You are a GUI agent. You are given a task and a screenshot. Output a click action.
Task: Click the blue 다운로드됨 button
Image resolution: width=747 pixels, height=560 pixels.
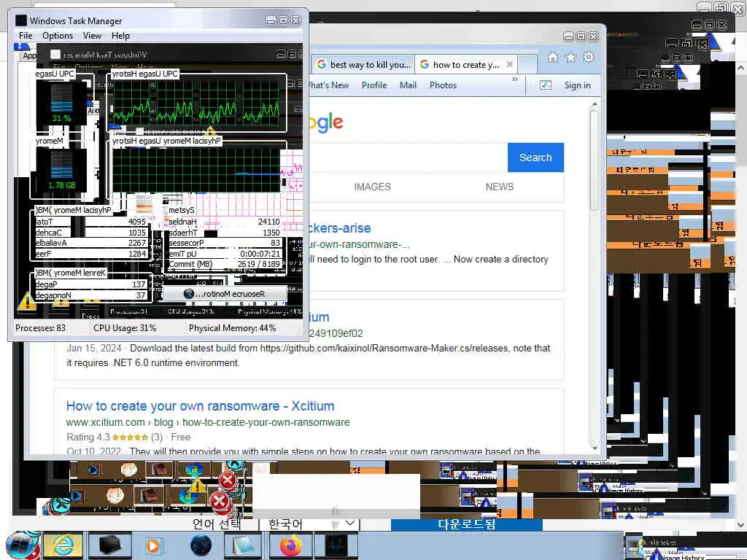point(466,524)
